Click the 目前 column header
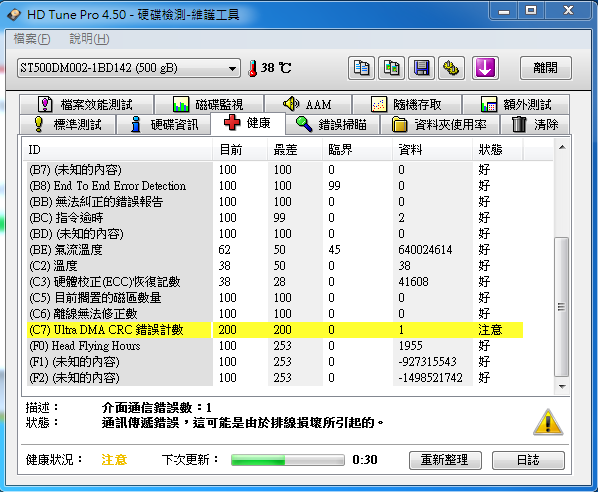The image size is (598, 492). pos(240,150)
